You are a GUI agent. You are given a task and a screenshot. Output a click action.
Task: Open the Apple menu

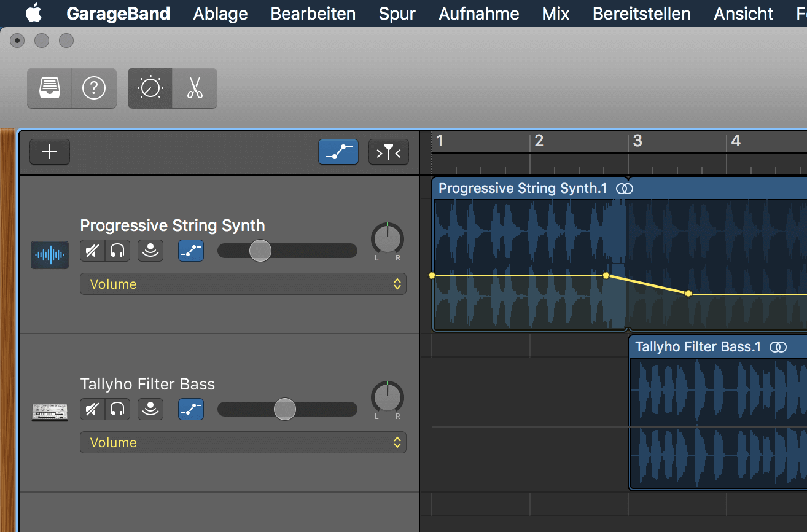point(33,14)
